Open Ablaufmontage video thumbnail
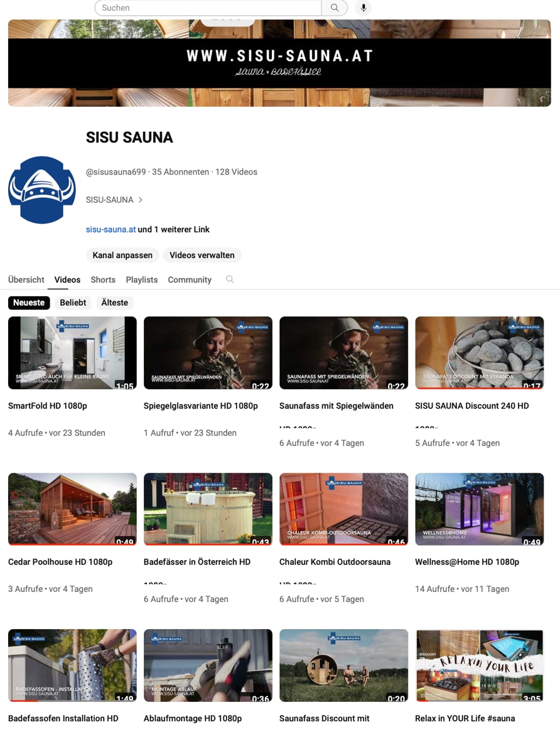 pos(208,665)
